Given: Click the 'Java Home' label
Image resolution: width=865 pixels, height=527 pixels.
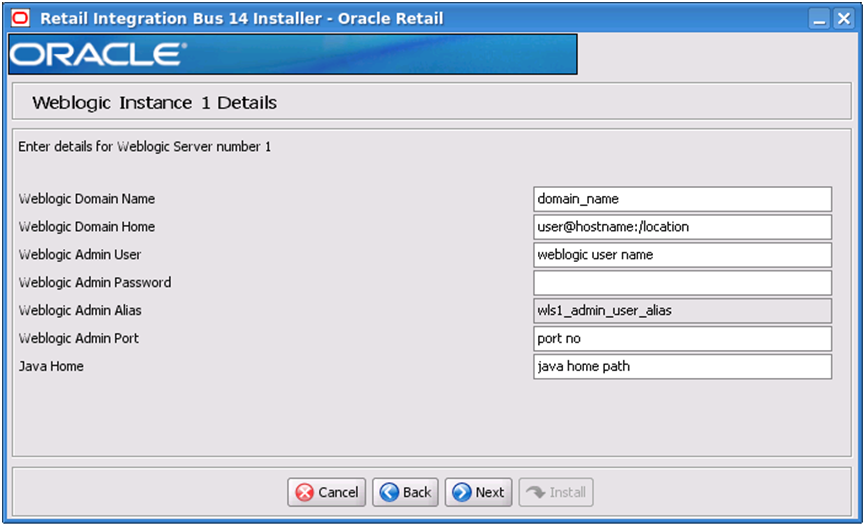Looking at the screenshot, I should point(51,366).
